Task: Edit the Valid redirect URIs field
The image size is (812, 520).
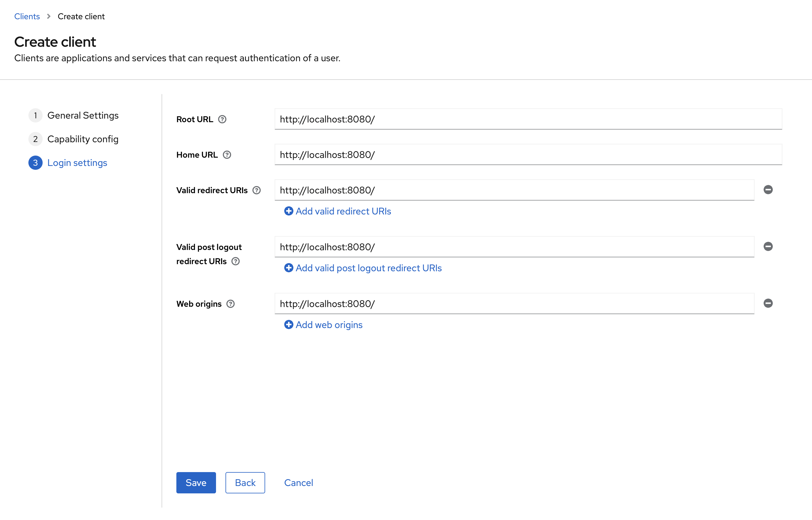Action: click(514, 190)
